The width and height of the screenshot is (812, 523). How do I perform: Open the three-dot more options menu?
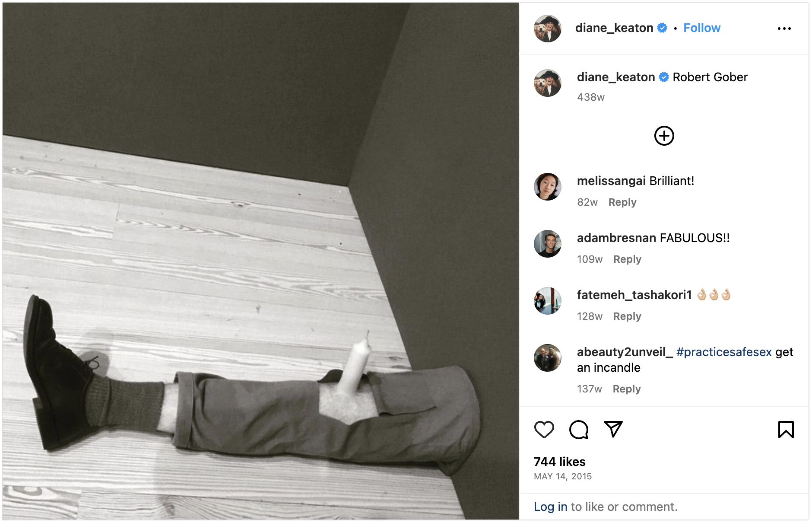(784, 29)
